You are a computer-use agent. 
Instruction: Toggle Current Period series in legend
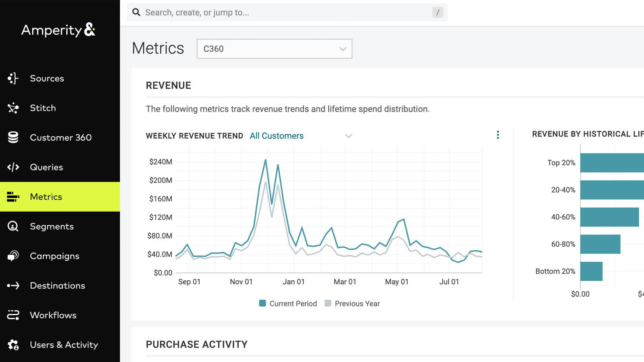coord(288,304)
